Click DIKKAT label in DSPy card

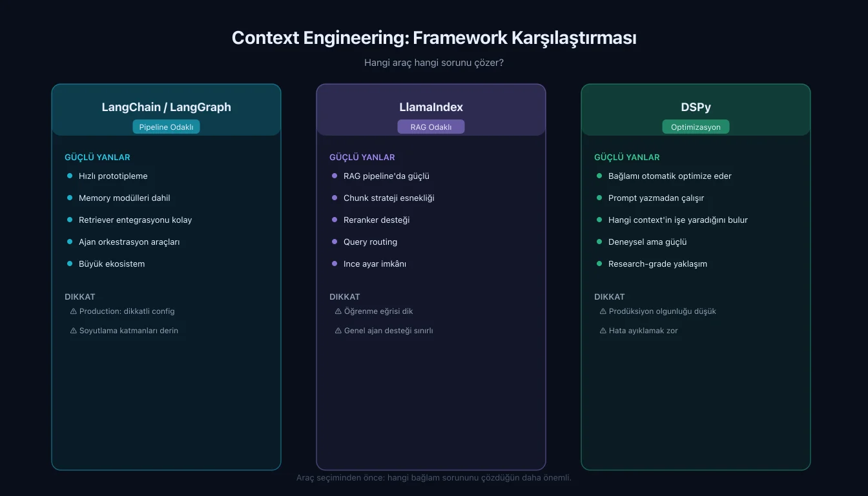coord(610,297)
